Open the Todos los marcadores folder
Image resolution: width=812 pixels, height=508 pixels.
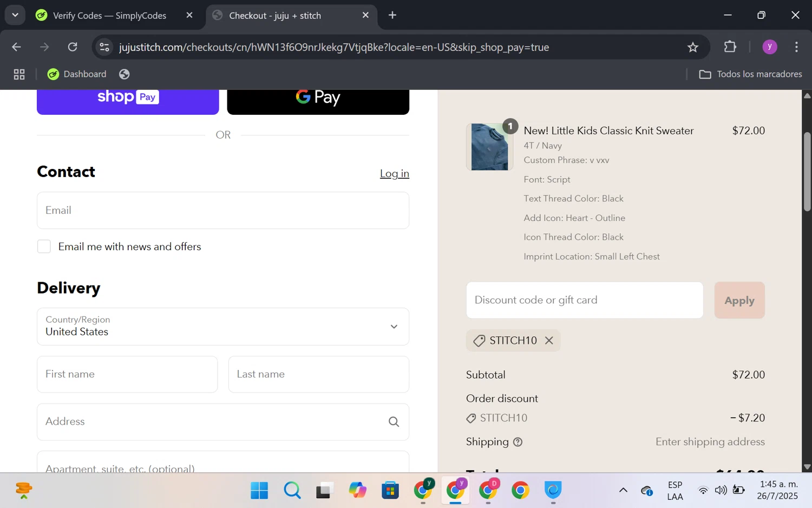[751, 74]
